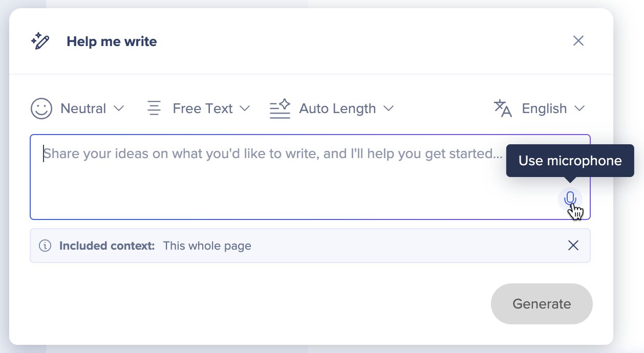This screenshot has width=644, height=353.
Task: Open the Auto Length dropdown
Action: [x=332, y=108]
